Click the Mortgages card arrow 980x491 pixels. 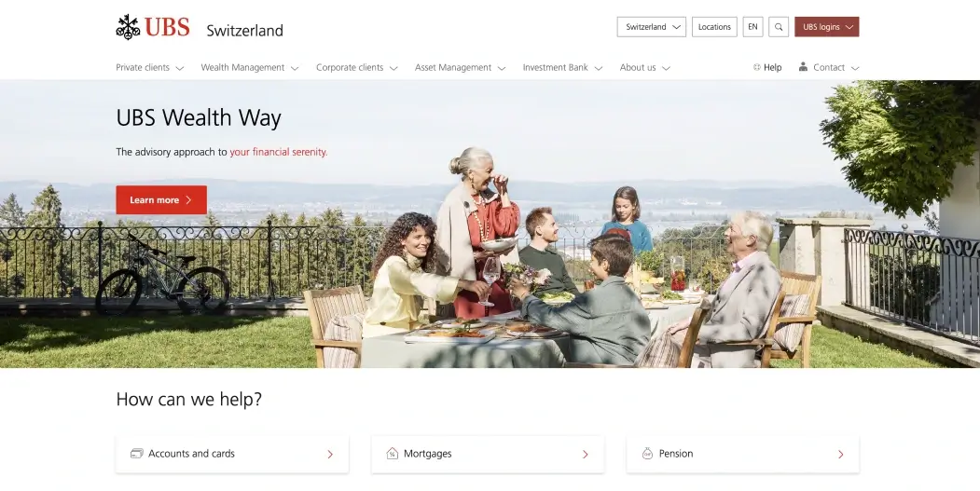click(585, 454)
